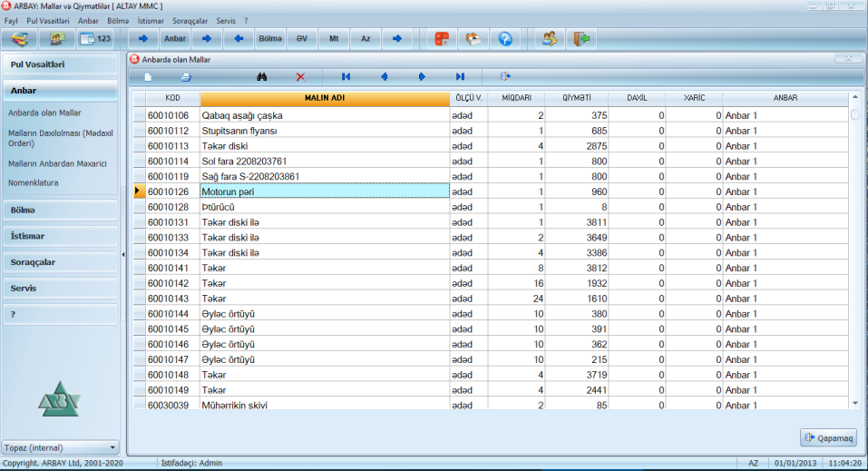Click the Qapamaq button

point(828,437)
